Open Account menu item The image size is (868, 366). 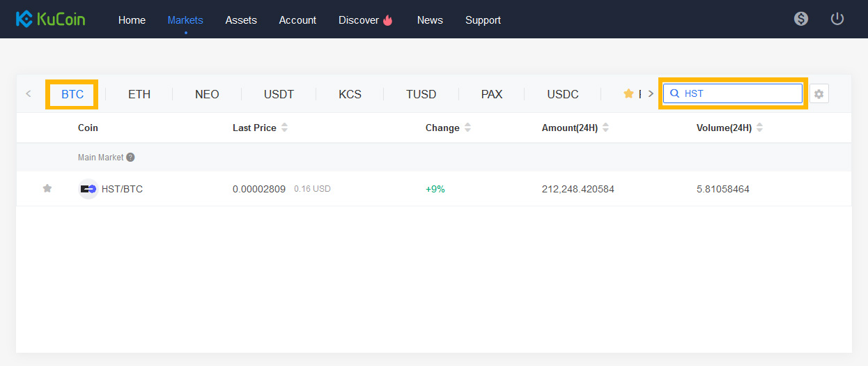pyautogui.click(x=297, y=20)
